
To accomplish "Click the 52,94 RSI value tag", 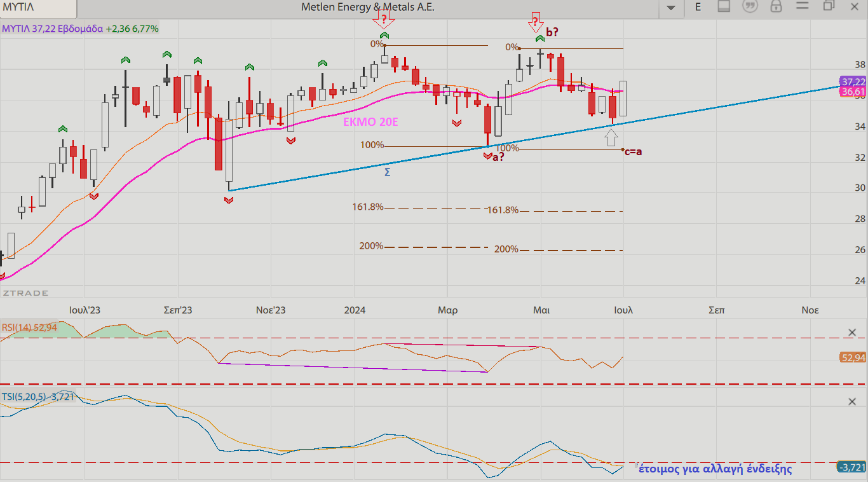I will [853, 358].
